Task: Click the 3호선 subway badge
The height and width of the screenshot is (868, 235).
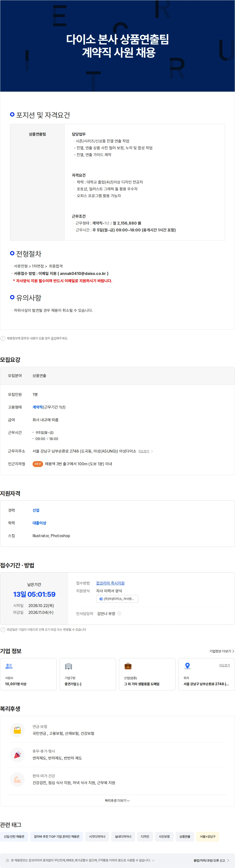Action: [37, 464]
